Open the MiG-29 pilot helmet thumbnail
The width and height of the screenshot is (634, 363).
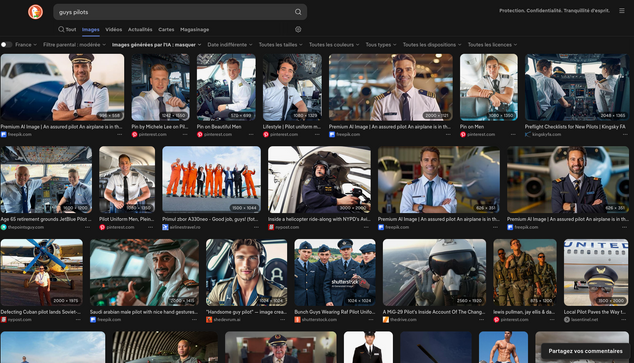point(434,272)
